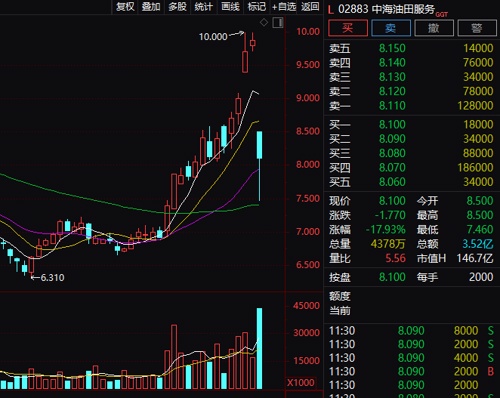500x398 pixels.
Task: Click the red L marker before stock code
Action: click(x=330, y=9)
